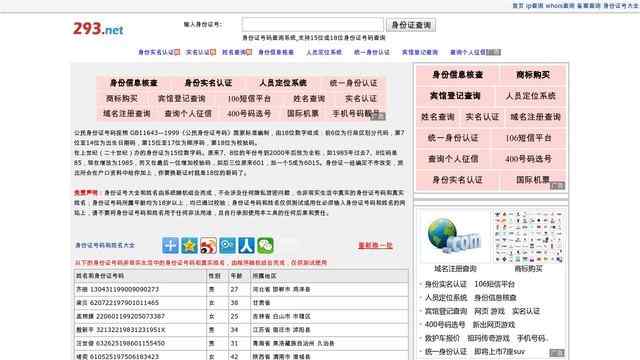The width and height of the screenshot is (640, 360).
Task: Select 域名注册查询 in sidebar pink panel
Action: [536, 117]
